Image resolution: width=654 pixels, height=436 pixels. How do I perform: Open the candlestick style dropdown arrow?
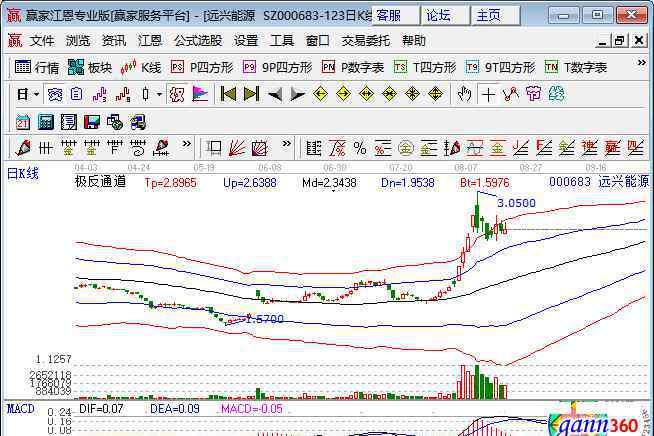(159, 95)
